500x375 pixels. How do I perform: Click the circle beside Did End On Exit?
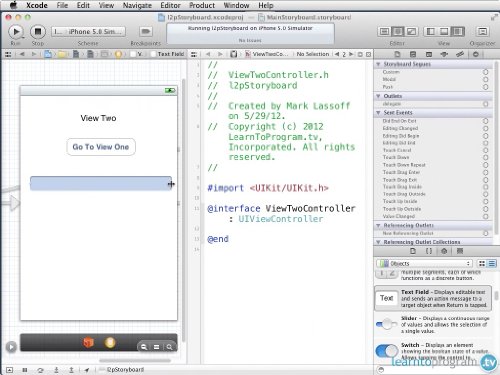point(485,121)
